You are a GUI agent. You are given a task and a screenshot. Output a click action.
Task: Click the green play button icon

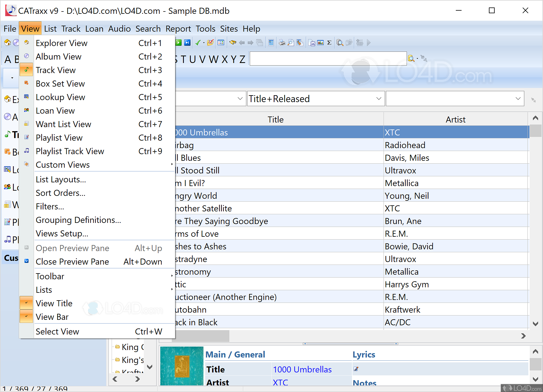click(178, 43)
